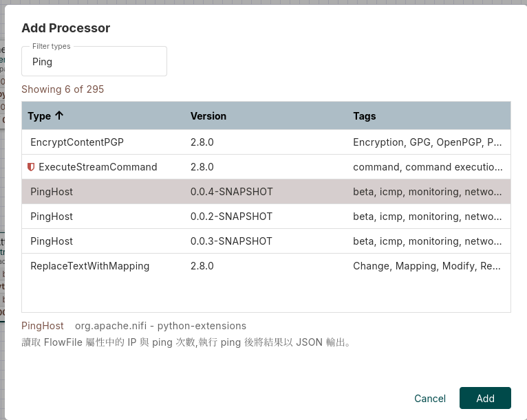Click the Change, Mapping, Modify tags cell

(x=427, y=266)
